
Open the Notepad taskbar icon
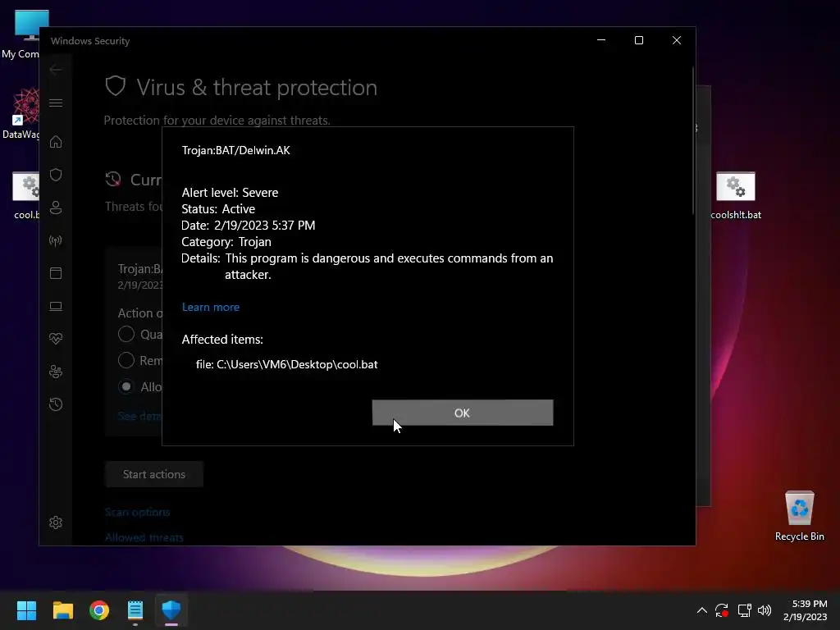click(135, 610)
